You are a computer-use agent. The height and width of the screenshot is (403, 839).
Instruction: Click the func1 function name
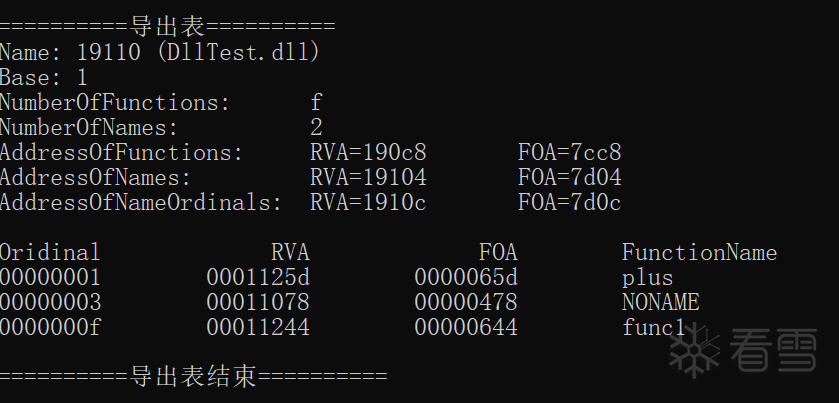click(653, 327)
